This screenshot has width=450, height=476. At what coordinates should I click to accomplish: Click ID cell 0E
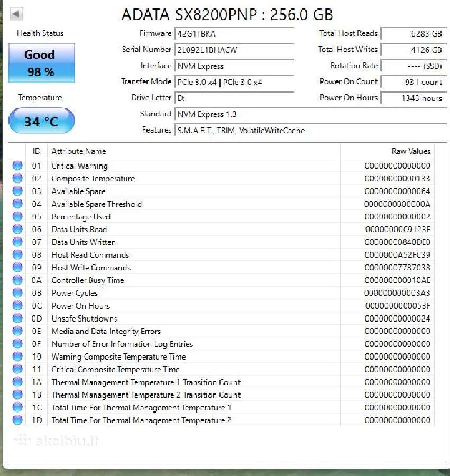36,331
